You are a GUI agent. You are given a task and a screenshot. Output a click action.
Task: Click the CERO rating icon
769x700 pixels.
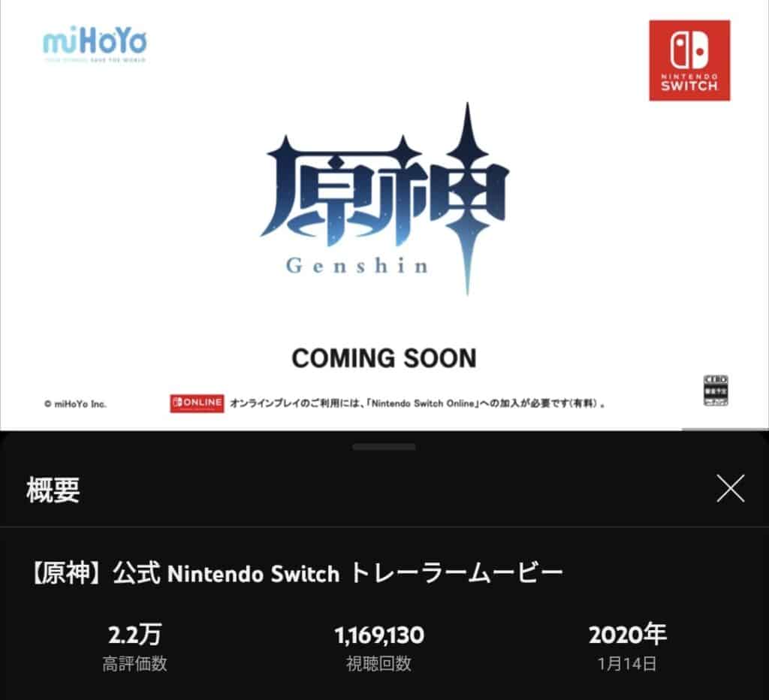click(x=716, y=391)
